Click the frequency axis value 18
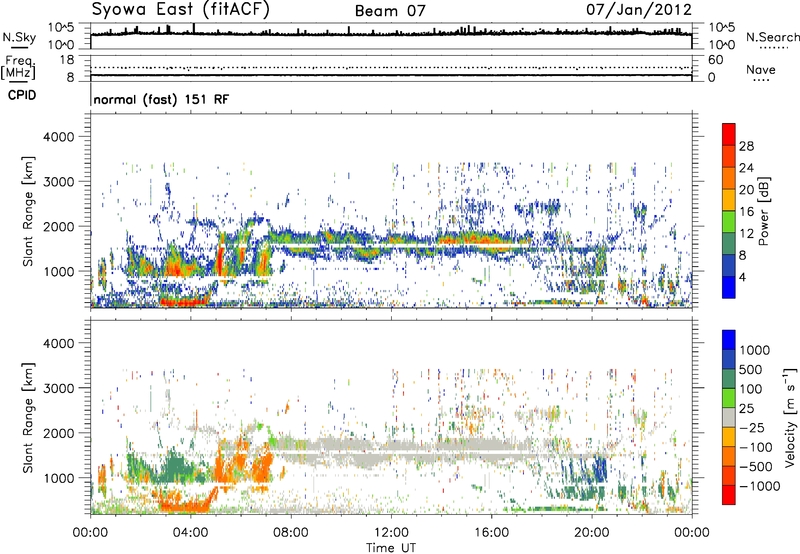This screenshot has width=800, height=554. [67, 60]
